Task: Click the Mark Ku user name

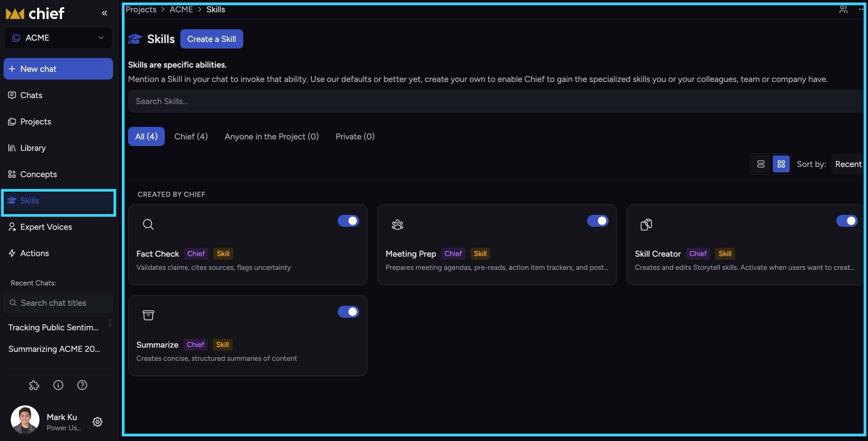Action: [x=62, y=417]
